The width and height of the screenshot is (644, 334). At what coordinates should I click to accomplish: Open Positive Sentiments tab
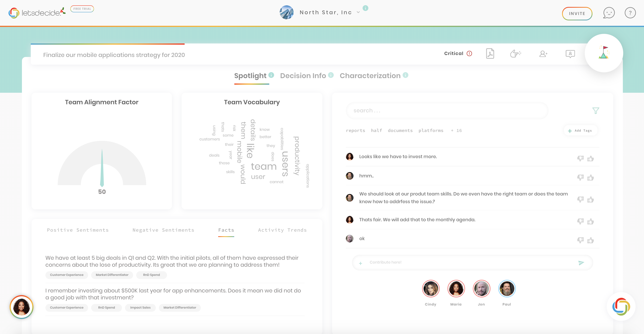click(78, 230)
